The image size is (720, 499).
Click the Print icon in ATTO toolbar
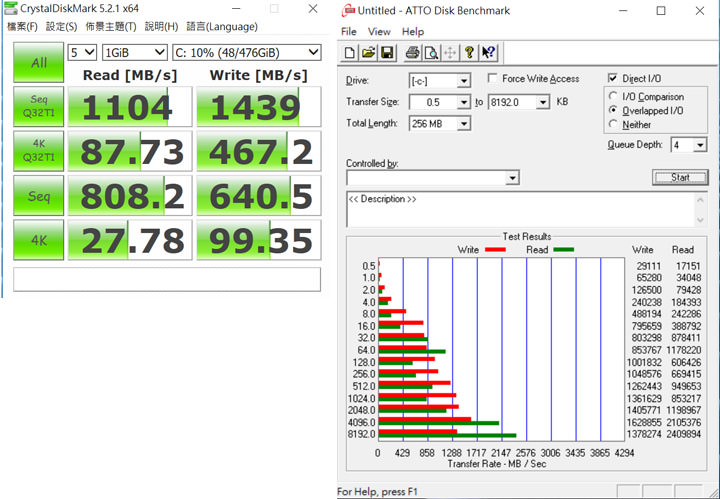tap(411, 52)
